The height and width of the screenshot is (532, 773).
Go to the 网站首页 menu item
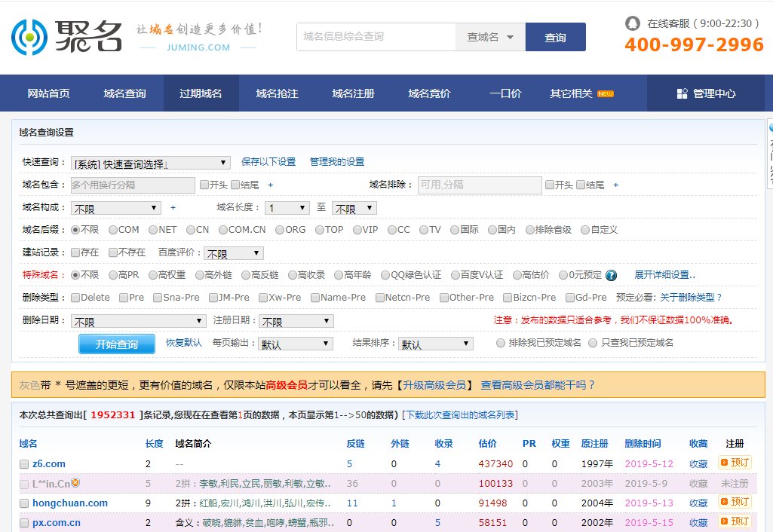click(48, 93)
